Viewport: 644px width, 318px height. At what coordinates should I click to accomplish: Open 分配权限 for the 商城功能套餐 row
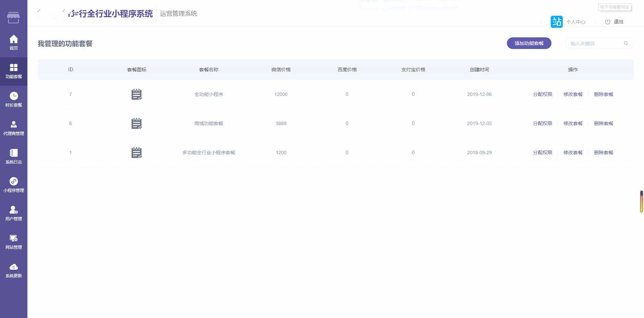(x=542, y=123)
